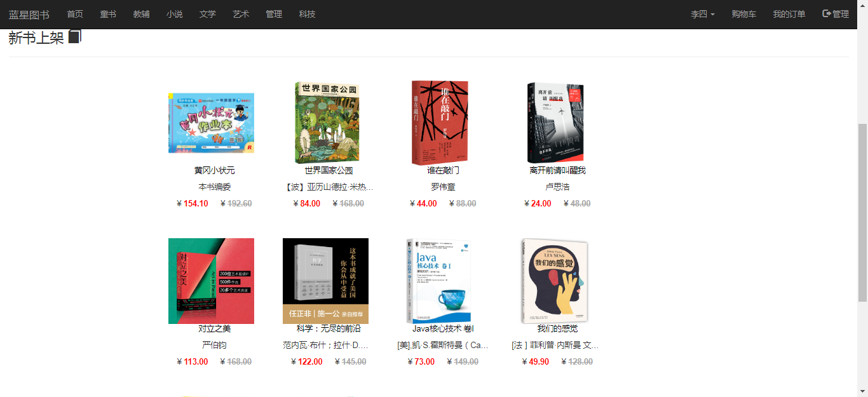The image size is (868, 397).
Task: Click the 蓝星图书 brand logo
Action: pos(29,14)
